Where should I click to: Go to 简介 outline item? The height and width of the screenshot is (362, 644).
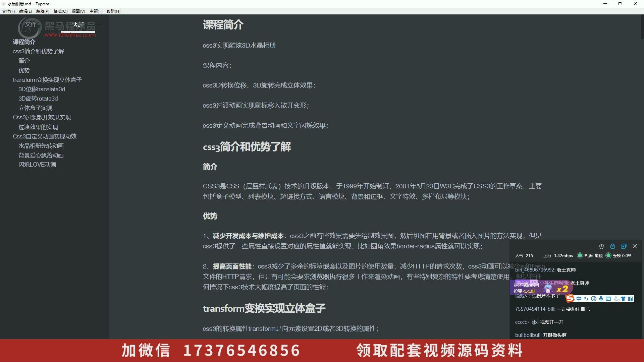[x=24, y=61]
